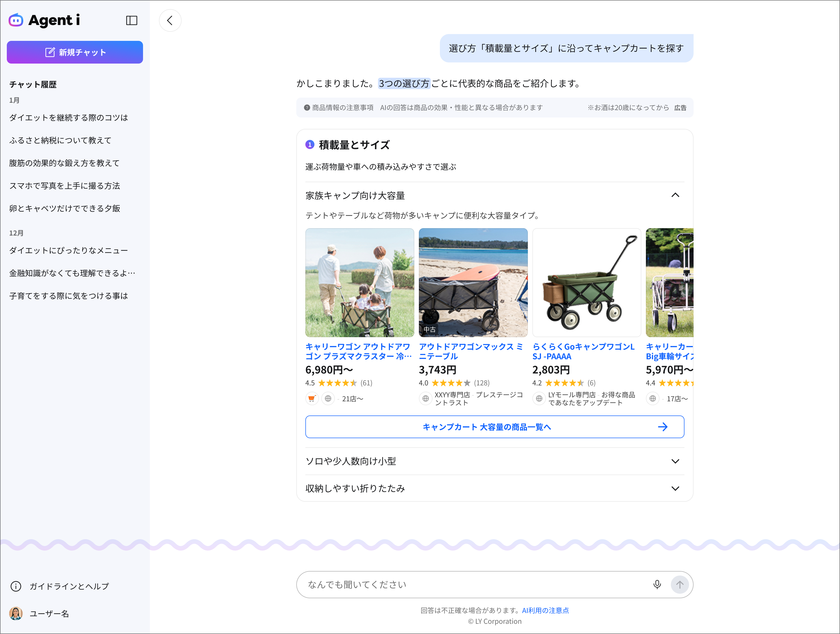Click the user avatar icon
Image resolution: width=840 pixels, height=634 pixels.
(16, 614)
